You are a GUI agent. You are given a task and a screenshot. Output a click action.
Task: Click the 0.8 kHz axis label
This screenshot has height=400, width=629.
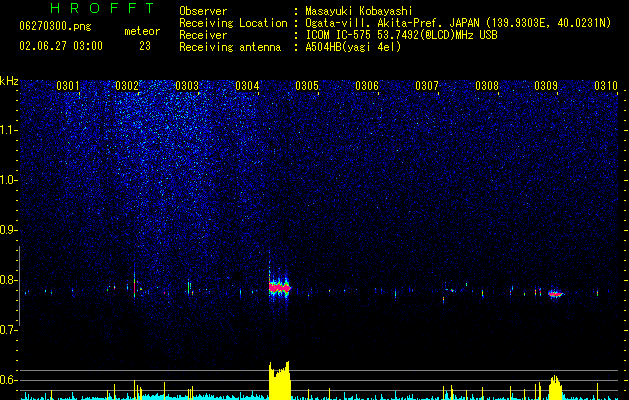tap(8, 280)
